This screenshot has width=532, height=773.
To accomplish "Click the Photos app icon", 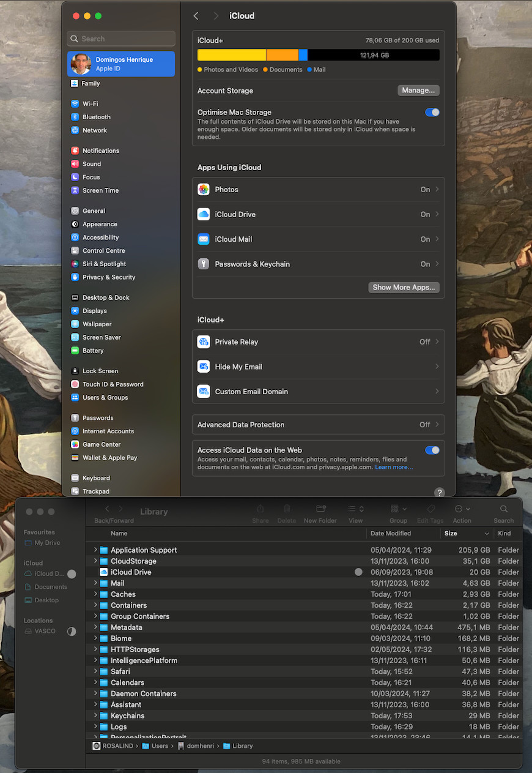I will pos(204,190).
